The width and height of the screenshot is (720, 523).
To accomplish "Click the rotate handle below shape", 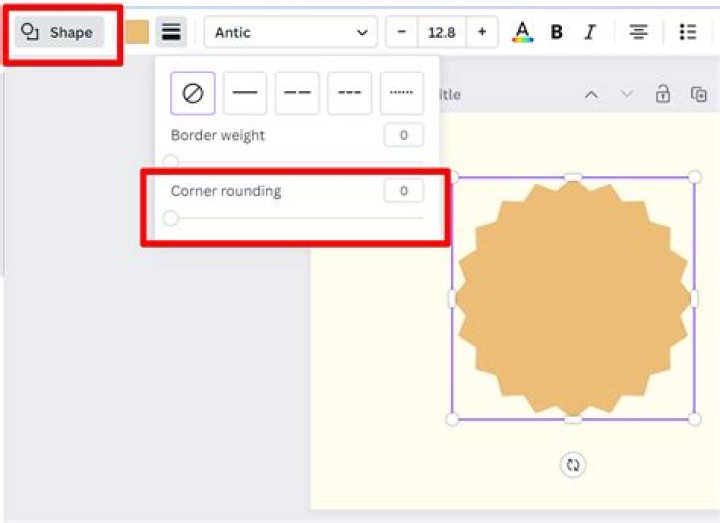I will click(573, 465).
